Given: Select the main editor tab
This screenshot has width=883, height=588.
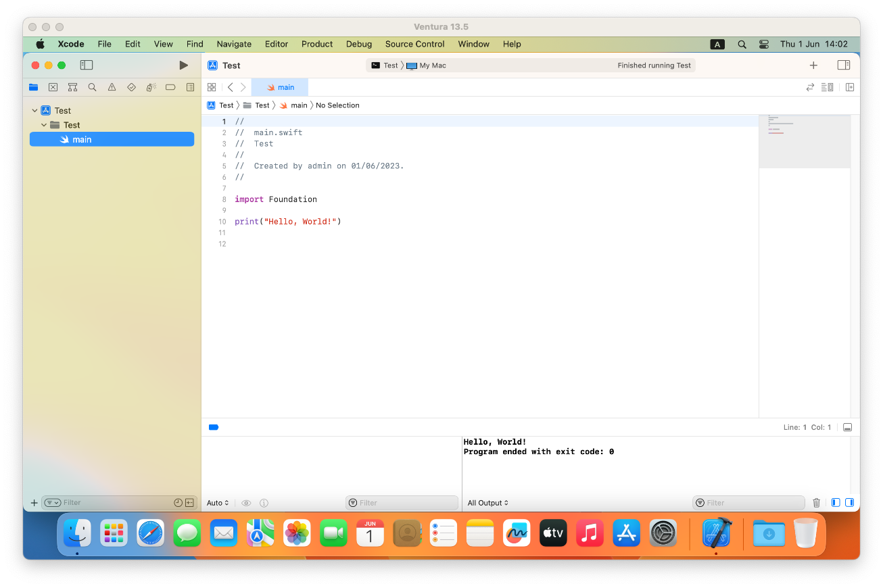Looking at the screenshot, I should tap(280, 87).
